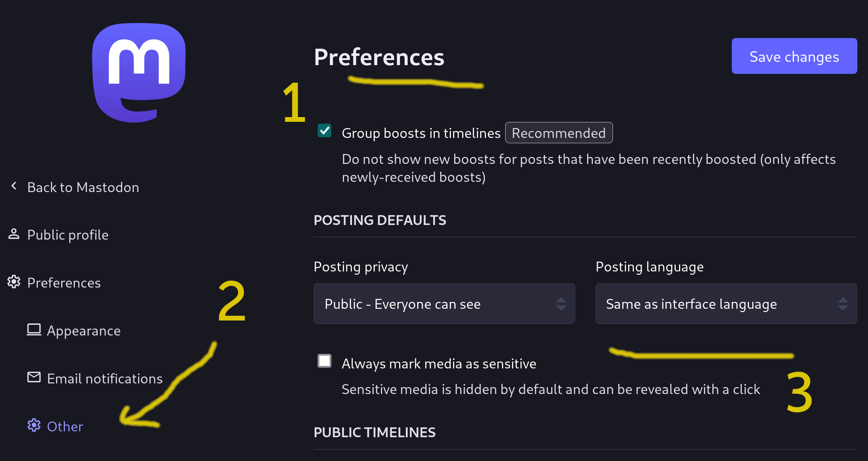Click the Appearance laptop icon
The image size is (868, 461).
[34, 330]
